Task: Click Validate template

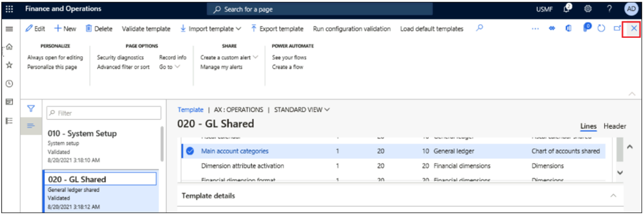Action: (146, 28)
